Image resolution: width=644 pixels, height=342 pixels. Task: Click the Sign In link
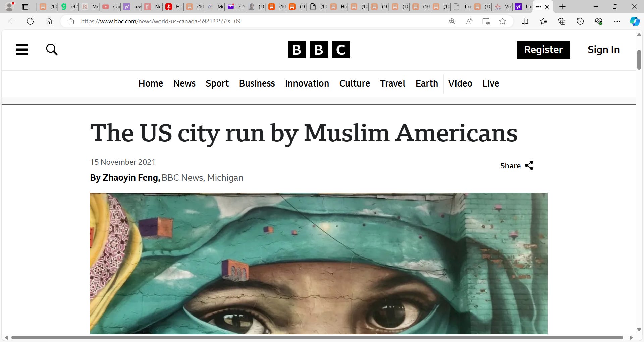coord(604,50)
